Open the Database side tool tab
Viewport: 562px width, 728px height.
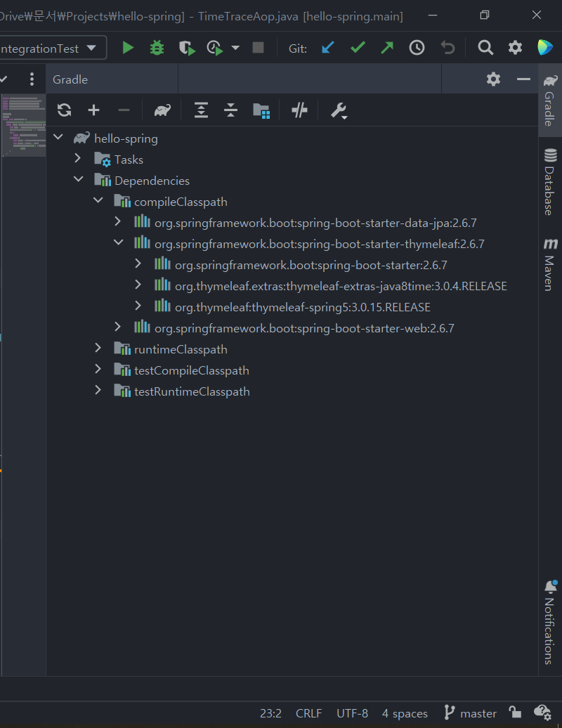point(550,181)
